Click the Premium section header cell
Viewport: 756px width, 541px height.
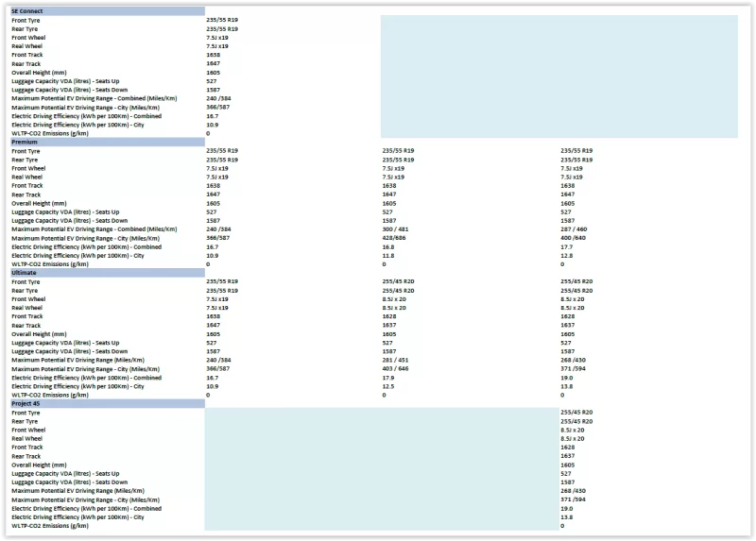coord(25,142)
